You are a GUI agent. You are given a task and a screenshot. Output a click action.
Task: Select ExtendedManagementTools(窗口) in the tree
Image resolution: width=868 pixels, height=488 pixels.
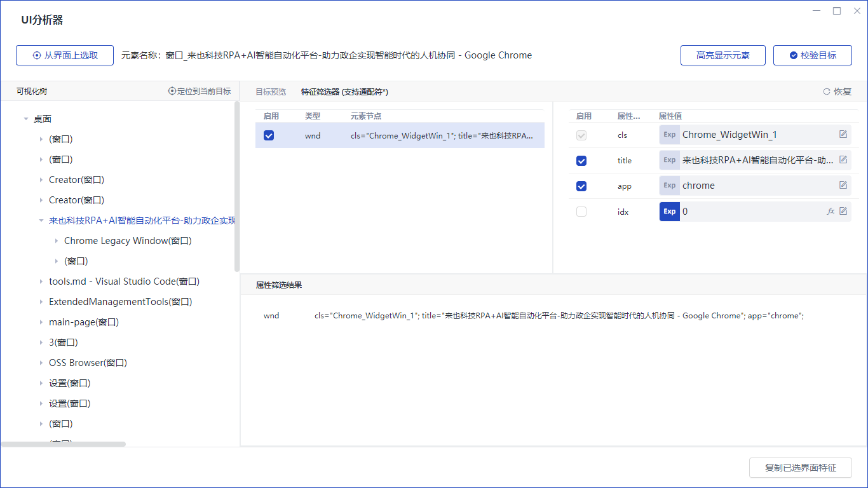point(120,302)
